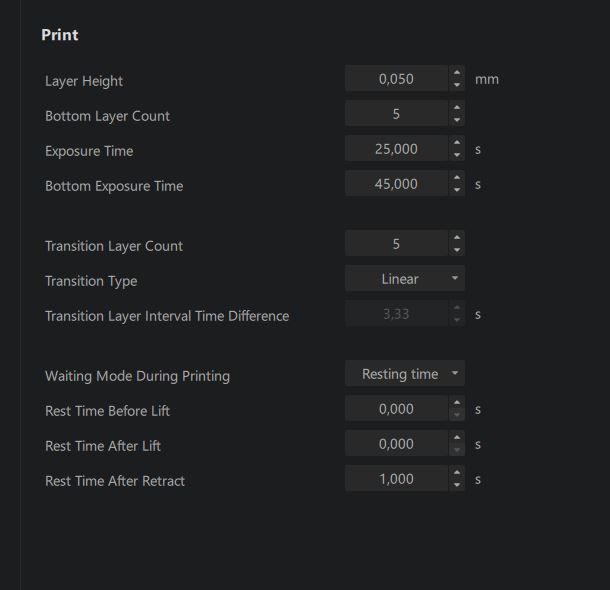Decrease Bottom Exposure Time down arrow
610x590 pixels.
[x=457, y=189]
